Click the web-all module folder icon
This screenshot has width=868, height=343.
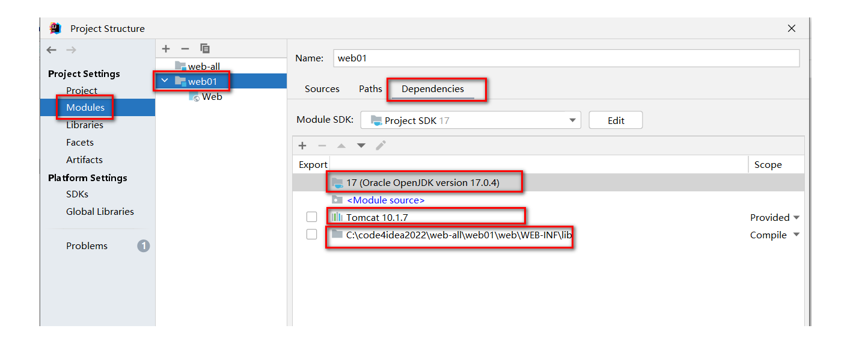click(180, 66)
